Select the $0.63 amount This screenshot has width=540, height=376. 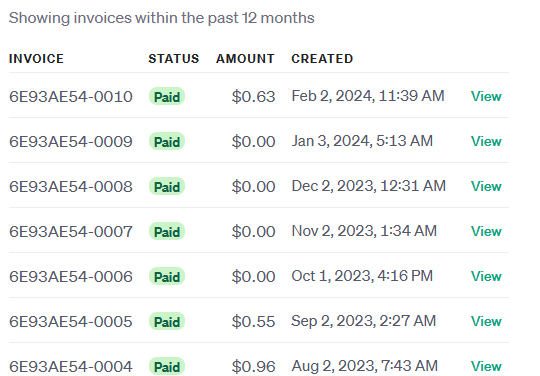point(253,97)
